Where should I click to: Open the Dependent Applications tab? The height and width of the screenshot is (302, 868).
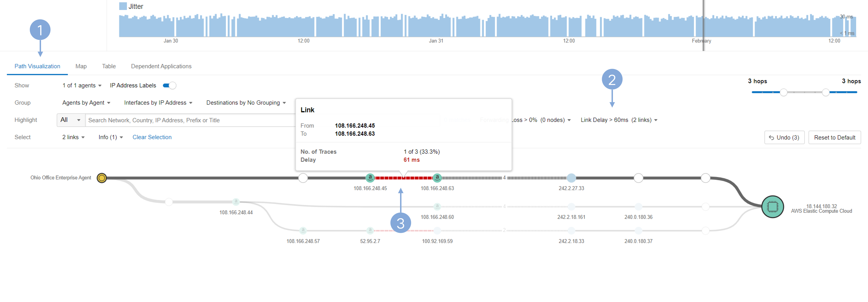(x=161, y=66)
